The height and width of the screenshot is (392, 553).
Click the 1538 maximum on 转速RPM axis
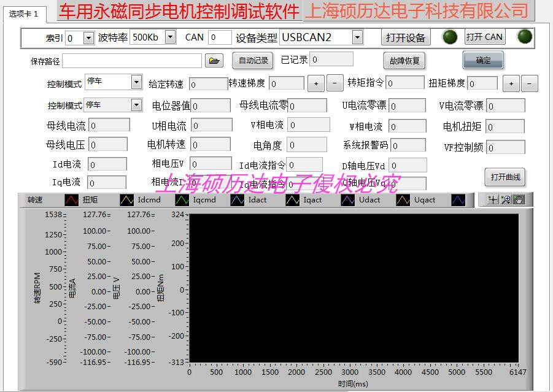53,214
